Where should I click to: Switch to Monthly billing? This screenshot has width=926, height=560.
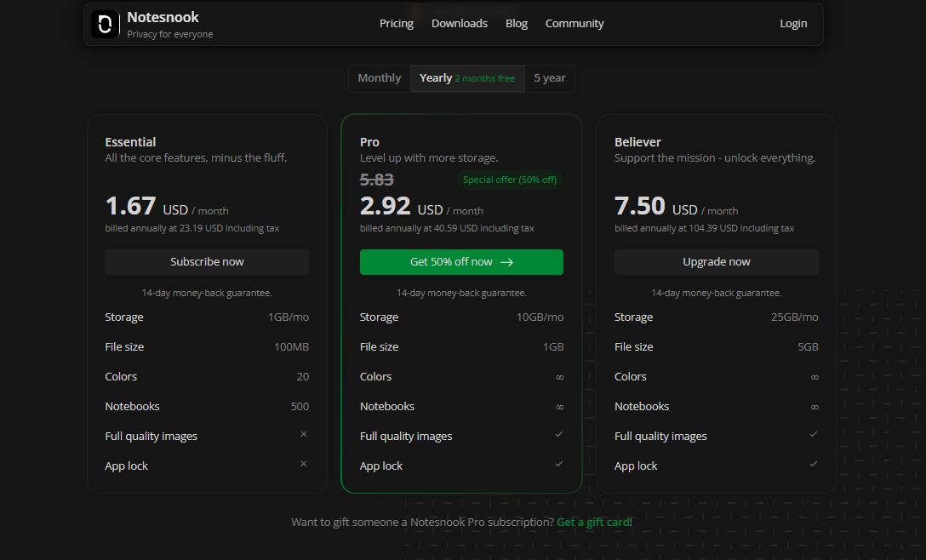click(x=378, y=77)
